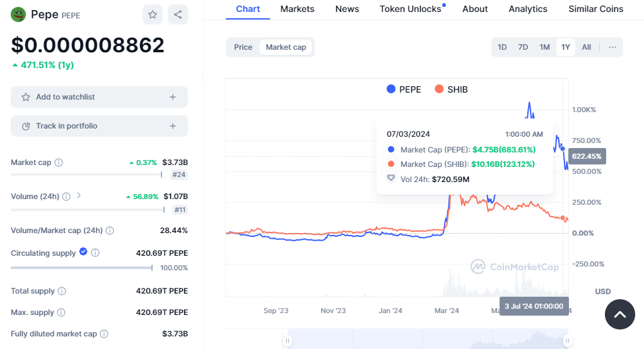Open the Analytics tab

528,9
